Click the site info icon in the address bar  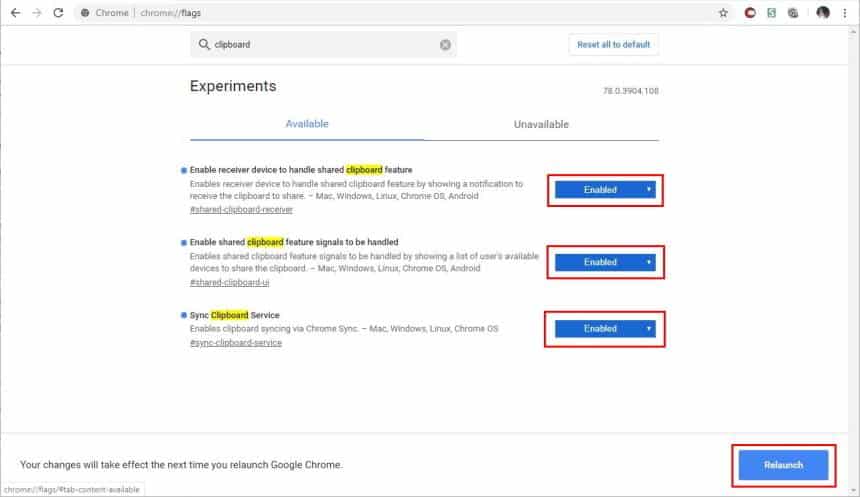click(85, 13)
